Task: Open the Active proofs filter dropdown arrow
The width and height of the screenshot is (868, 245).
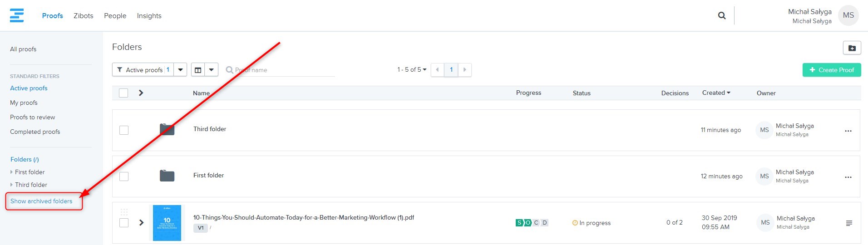Action: click(180, 70)
